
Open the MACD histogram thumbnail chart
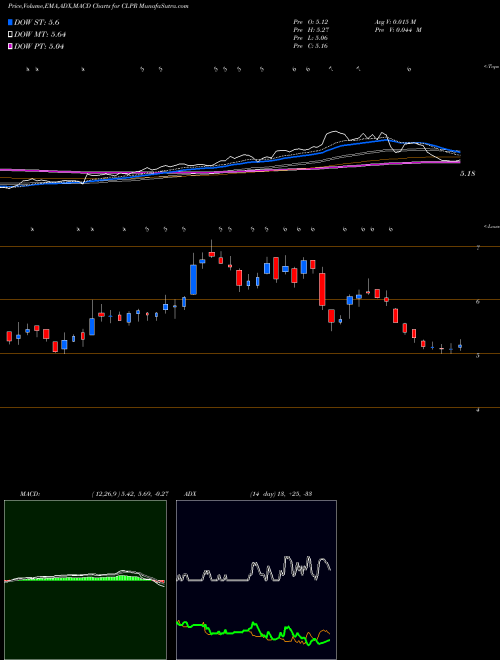(x=85, y=580)
